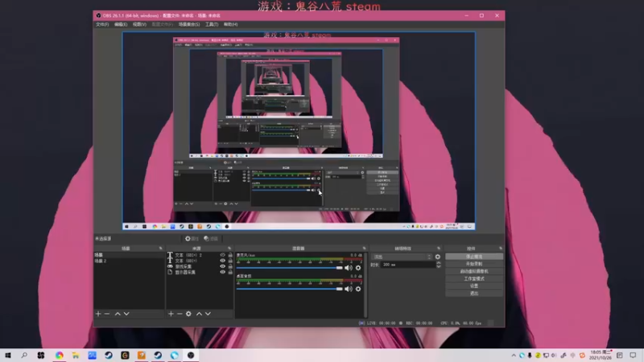Add a new scene with the plus icon
Viewport: 644px width, 362px height.
tap(98, 314)
